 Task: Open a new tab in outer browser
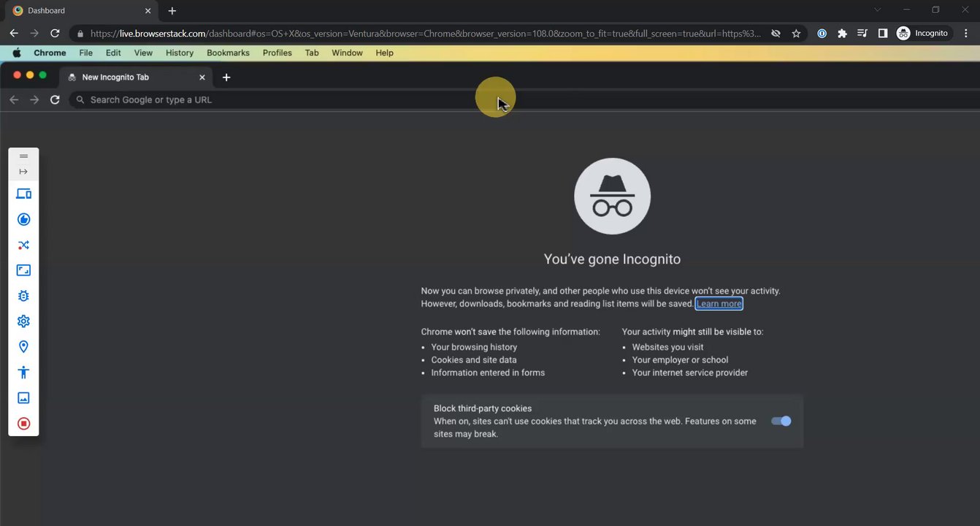(172, 11)
